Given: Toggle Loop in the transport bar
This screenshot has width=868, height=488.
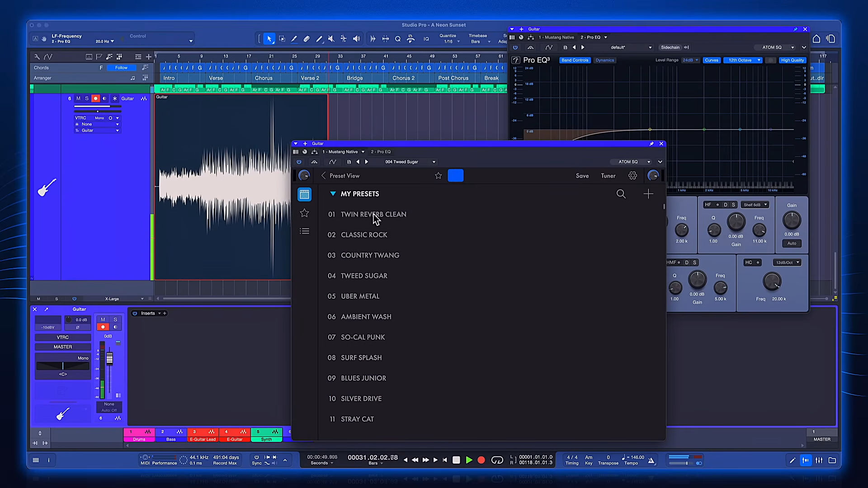Looking at the screenshot, I should (497, 460).
